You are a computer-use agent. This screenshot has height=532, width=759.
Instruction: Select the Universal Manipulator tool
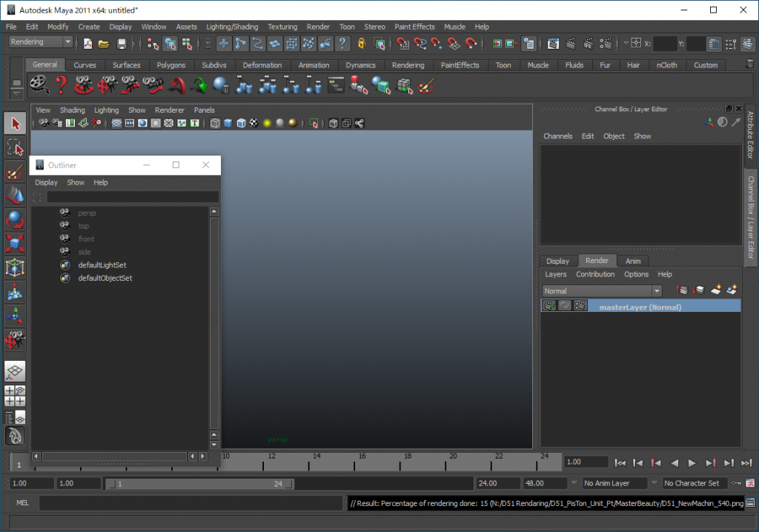pyautogui.click(x=15, y=267)
